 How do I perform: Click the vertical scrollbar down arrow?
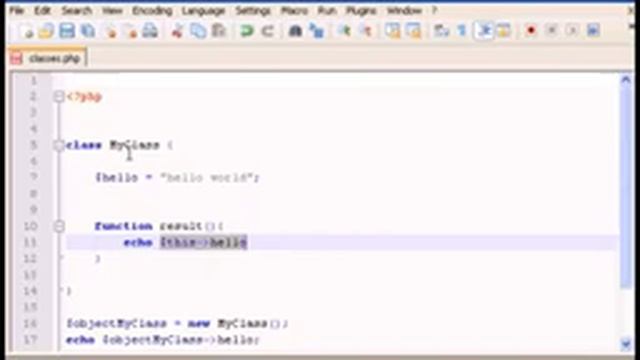[626, 344]
